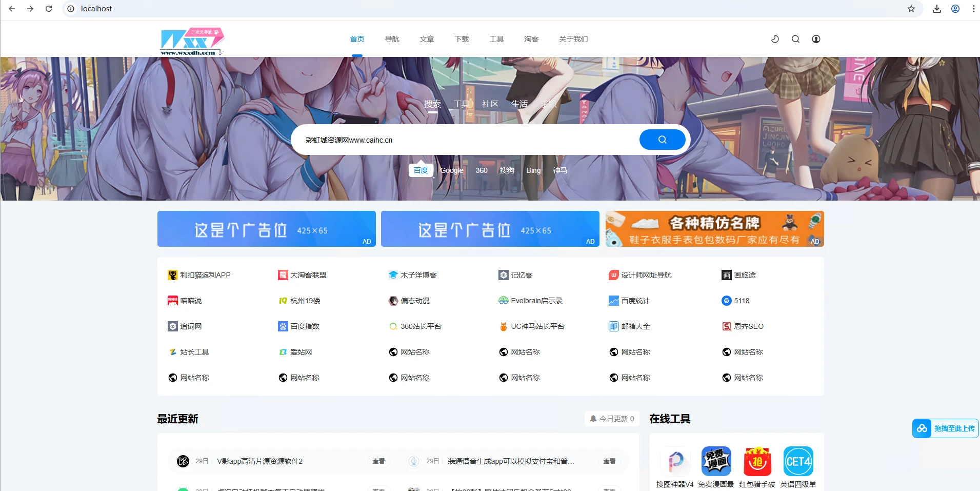Viewport: 980px width, 491px height.
Task: Click the 英语四级单 CET4 tool icon
Action: coord(798,461)
